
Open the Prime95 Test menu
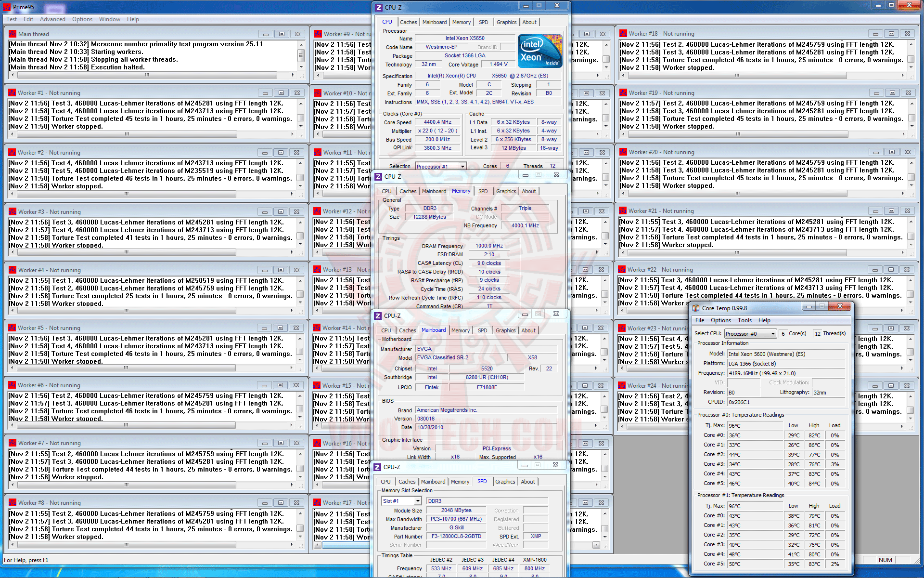click(12, 19)
